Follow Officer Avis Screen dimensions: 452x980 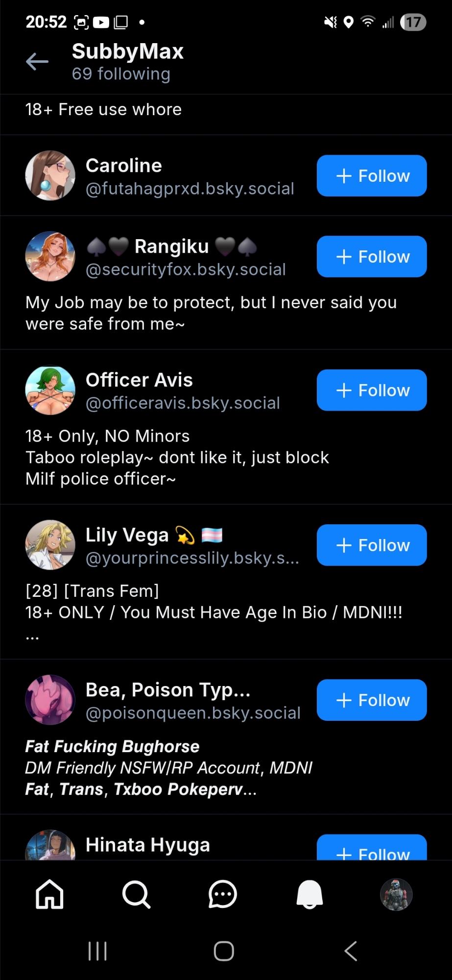(x=372, y=391)
